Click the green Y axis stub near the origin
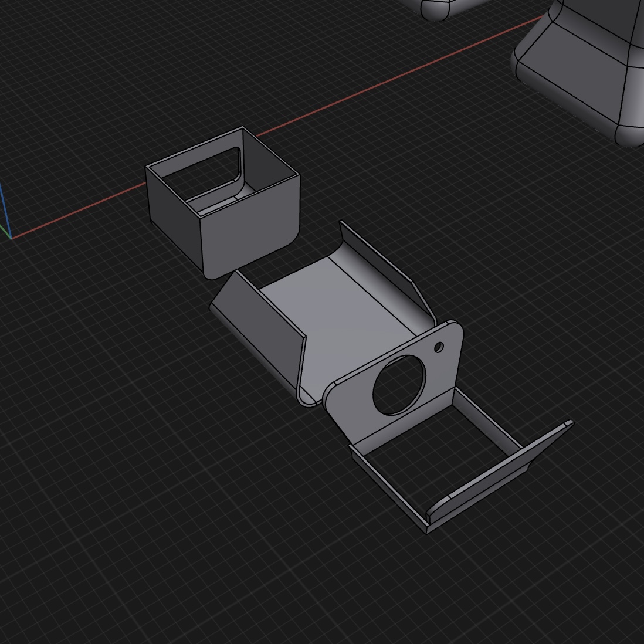The image size is (644, 644). pyautogui.click(x=6, y=234)
